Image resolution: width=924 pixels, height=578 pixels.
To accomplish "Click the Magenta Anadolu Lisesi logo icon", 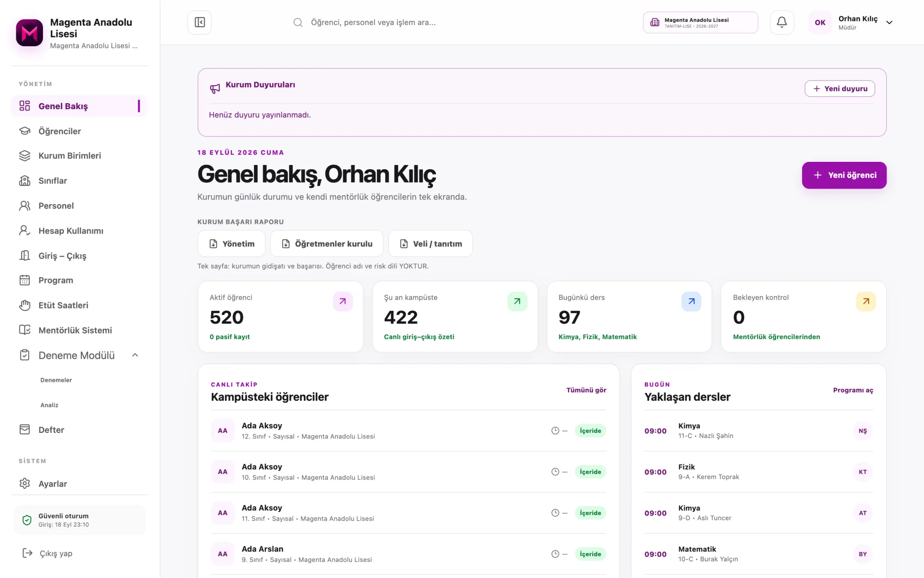I will click(x=30, y=33).
